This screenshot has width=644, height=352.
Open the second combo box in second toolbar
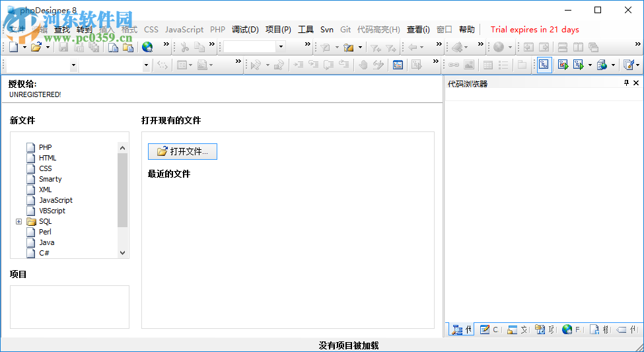(146, 65)
